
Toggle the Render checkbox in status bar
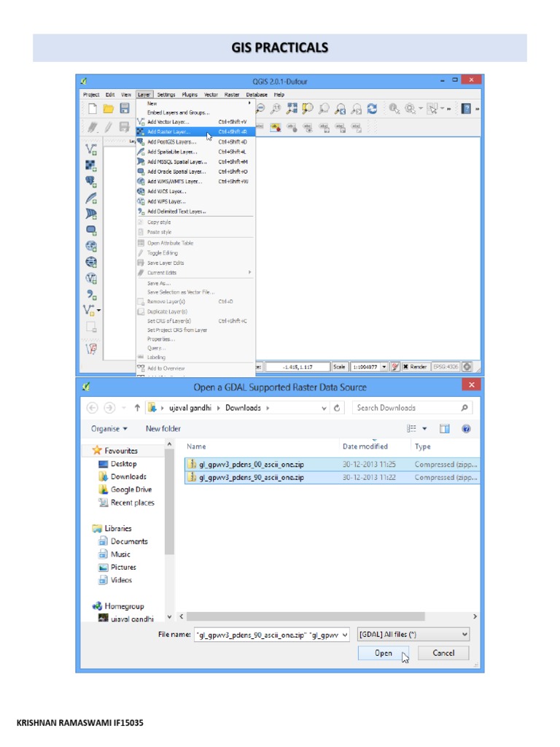[x=405, y=367]
